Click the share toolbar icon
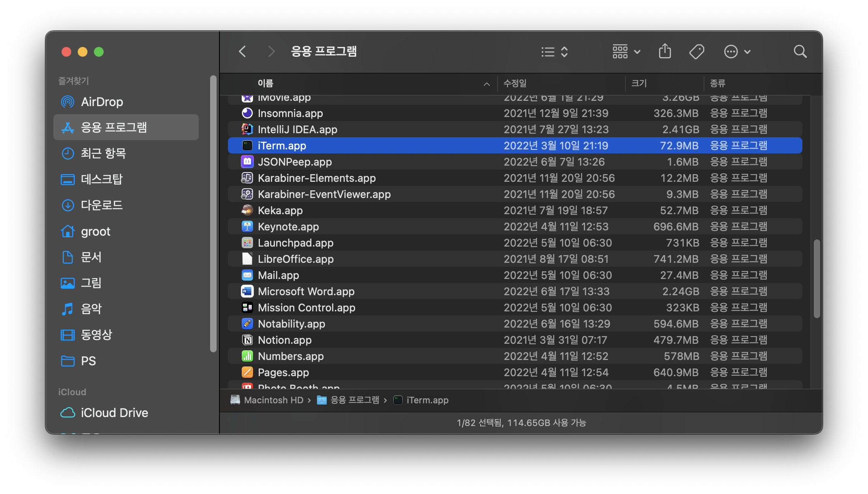Viewport: 868px width, 494px height. tap(665, 51)
